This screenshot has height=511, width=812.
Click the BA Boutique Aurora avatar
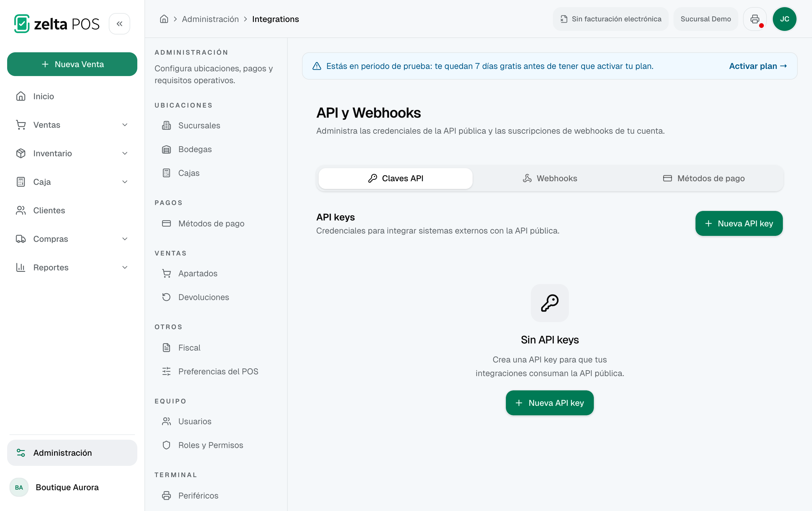click(19, 488)
